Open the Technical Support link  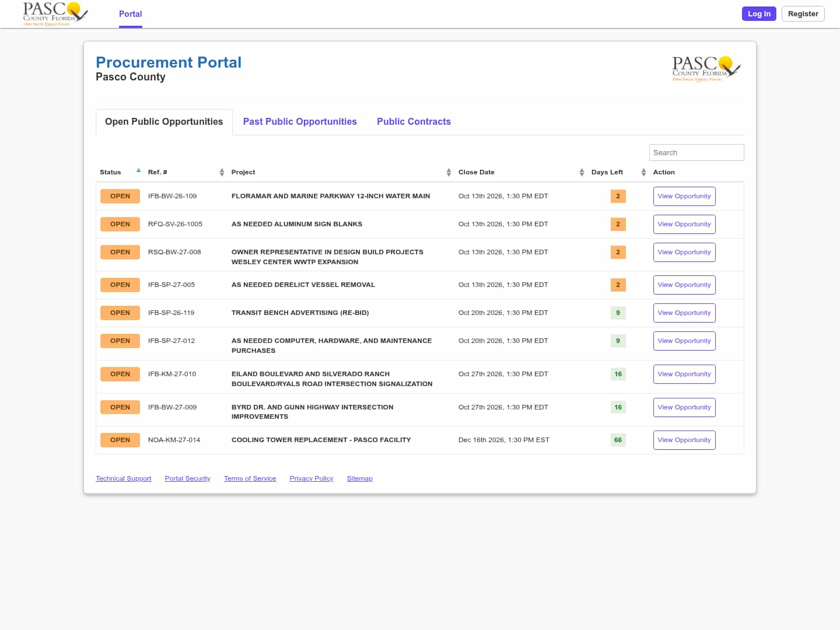tap(124, 478)
